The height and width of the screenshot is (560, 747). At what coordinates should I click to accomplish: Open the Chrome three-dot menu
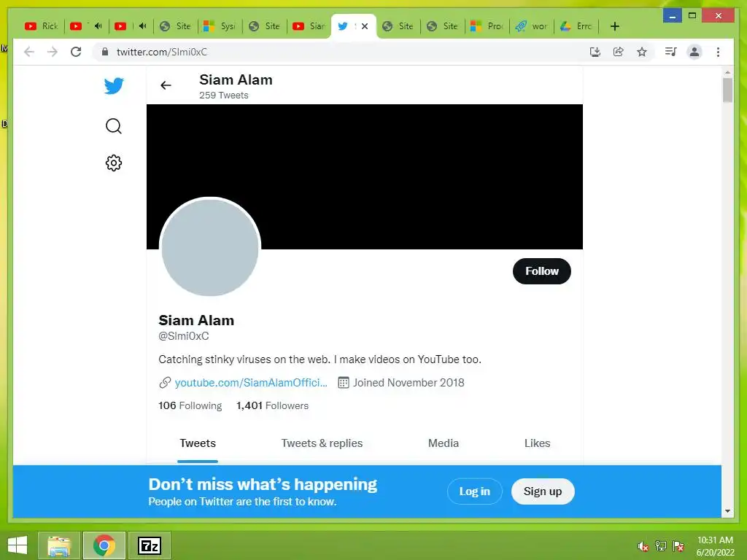[718, 52]
